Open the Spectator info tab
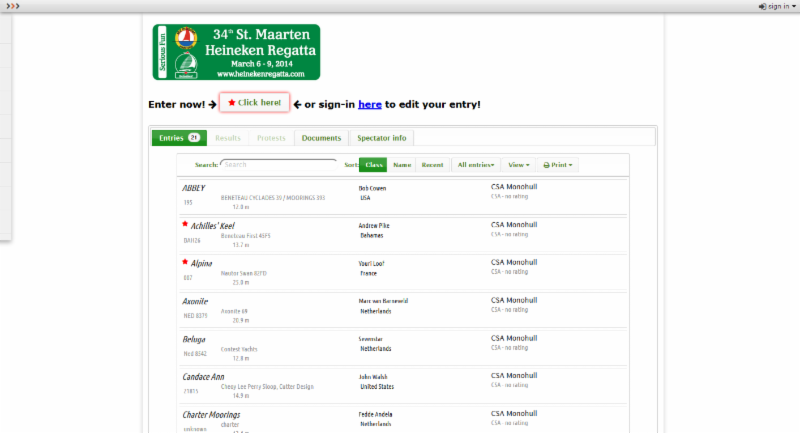Image resolution: width=800 pixels, height=433 pixels. (381, 138)
